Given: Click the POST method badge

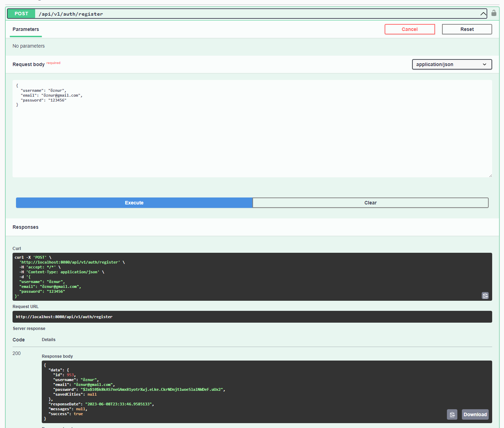Looking at the screenshot, I should (x=21, y=14).
